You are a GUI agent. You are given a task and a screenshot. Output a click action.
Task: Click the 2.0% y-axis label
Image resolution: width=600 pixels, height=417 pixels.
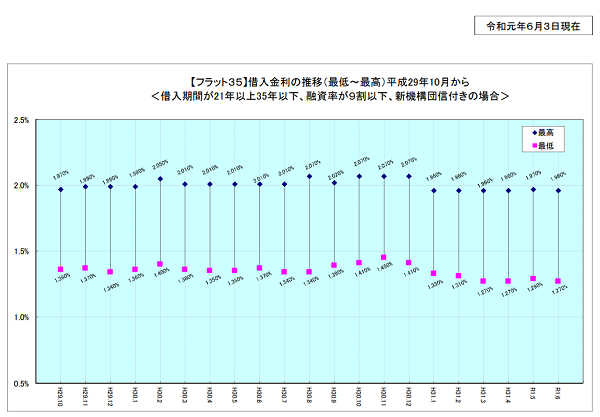21,186
